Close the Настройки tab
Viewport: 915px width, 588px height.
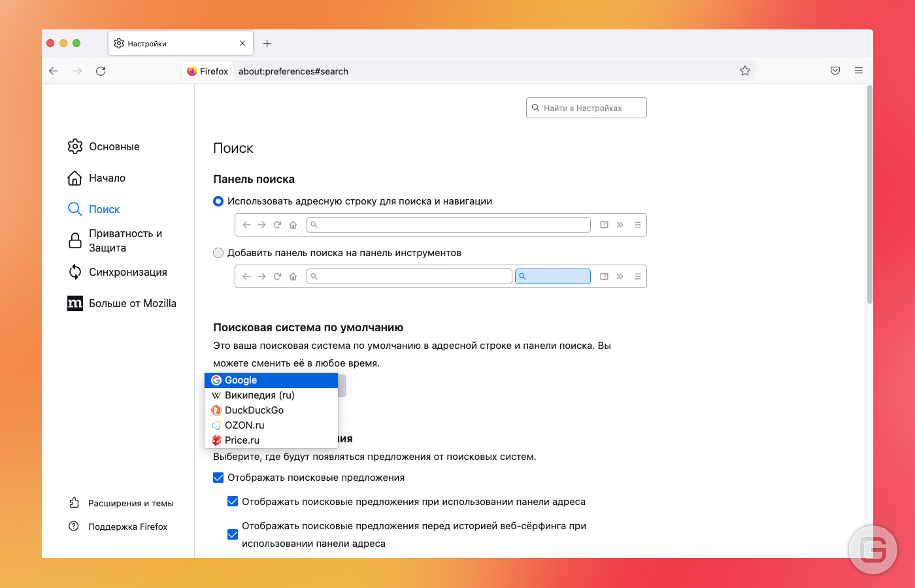click(x=242, y=43)
